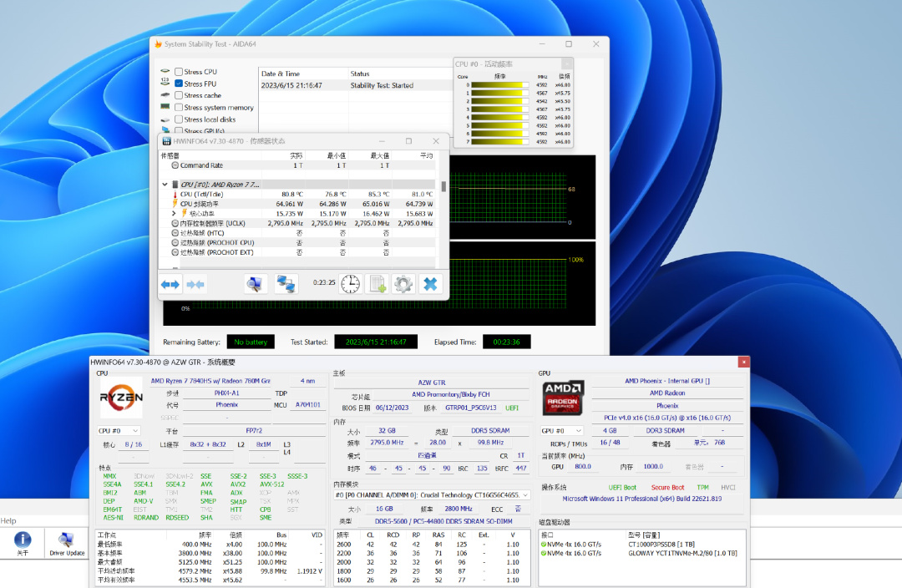Open the sensor search magnifier icon
The width and height of the screenshot is (902, 588).
point(256,284)
